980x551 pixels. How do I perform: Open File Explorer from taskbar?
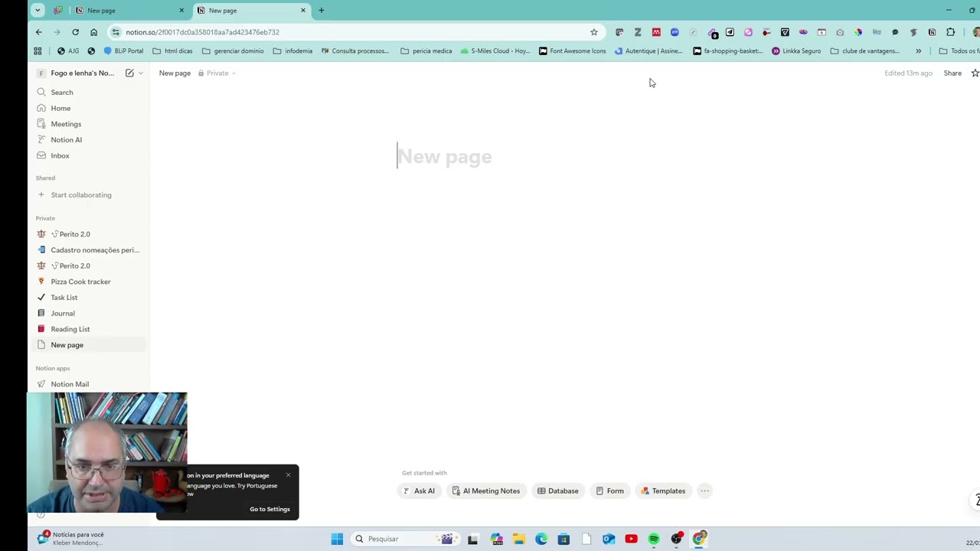click(x=518, y=539)
